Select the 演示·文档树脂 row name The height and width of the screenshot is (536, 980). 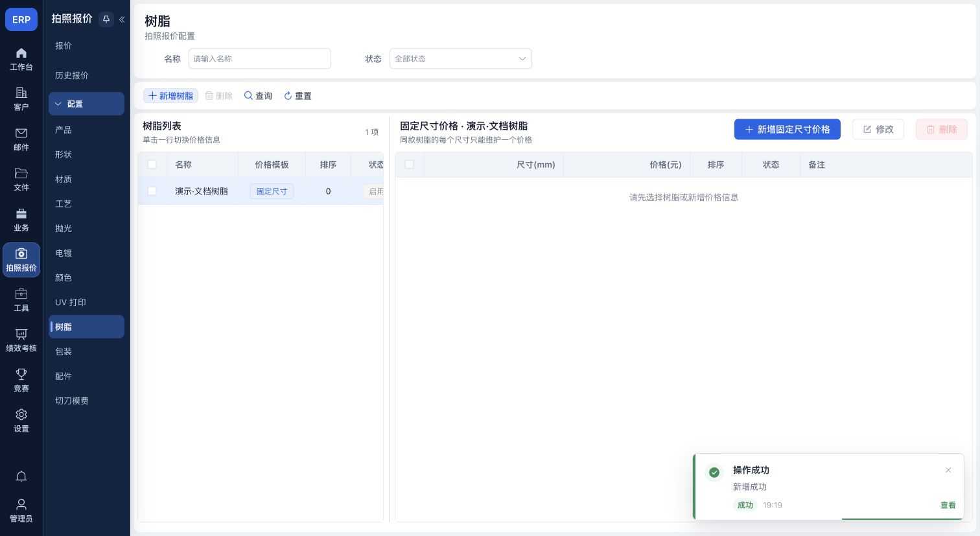[202, 191]
